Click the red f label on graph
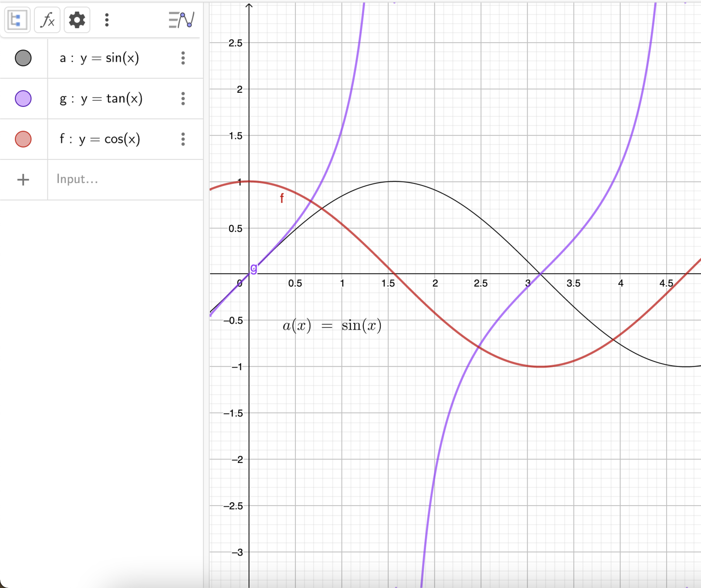Screen dimensions: 701x588 pos(282,199)
